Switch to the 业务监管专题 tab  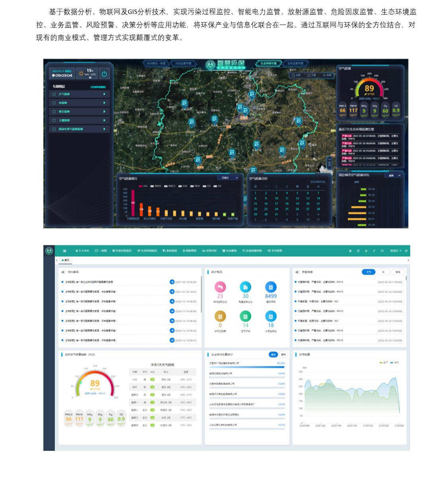tap(296, 64)
